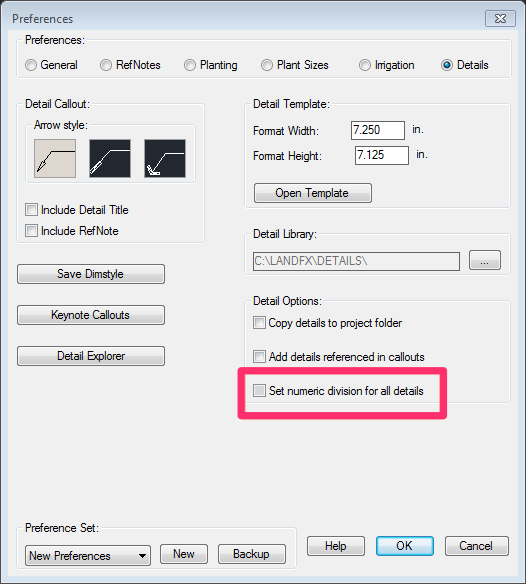Click the Detail Library path field
This screenshot has width=526, height=584.
click(x=356, y=261)
